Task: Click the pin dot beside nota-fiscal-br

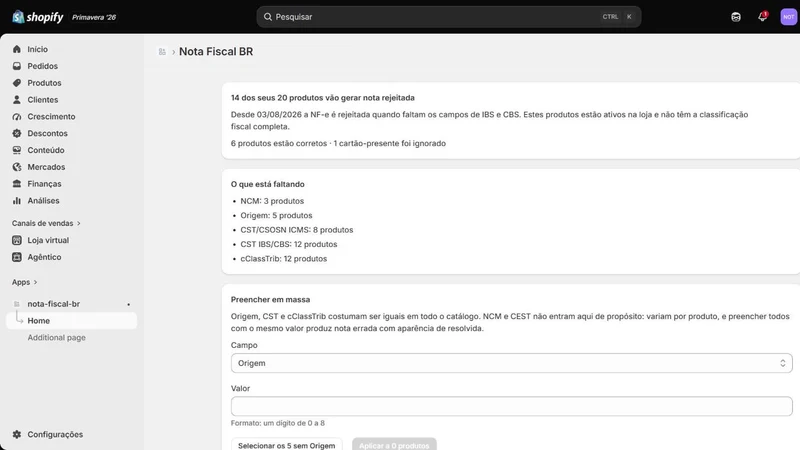Action: [129, 304]
